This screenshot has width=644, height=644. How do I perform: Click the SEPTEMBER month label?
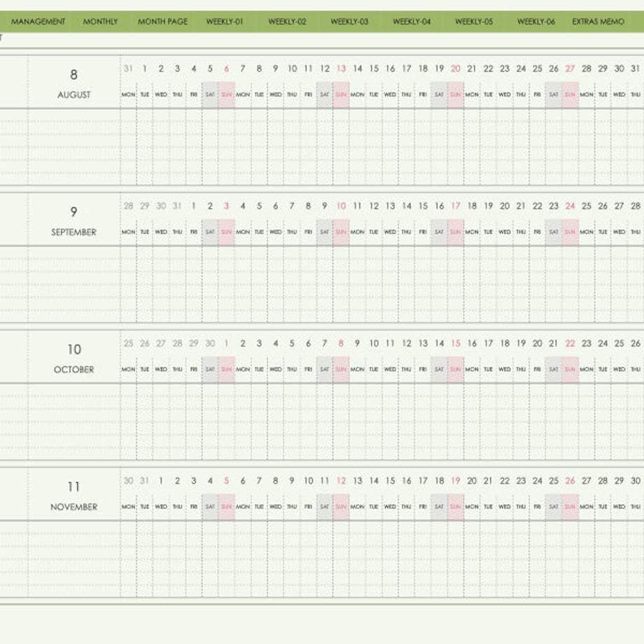tap(74, 232)
